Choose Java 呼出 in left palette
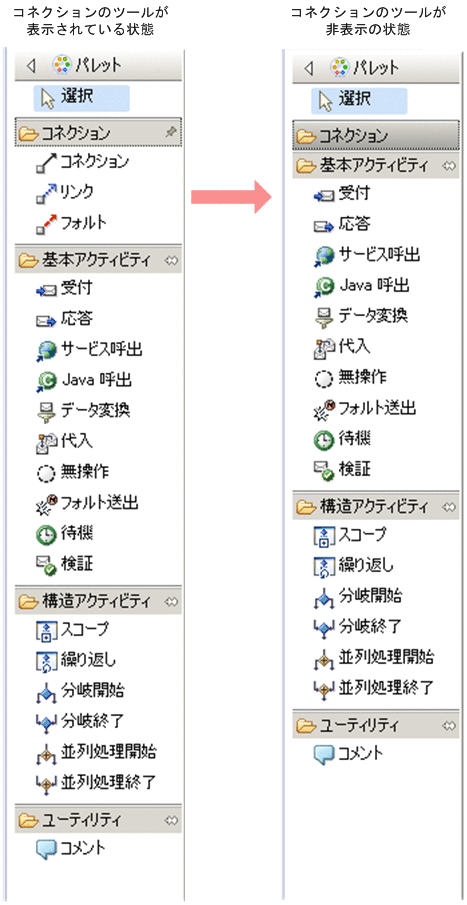 (84, 380)
